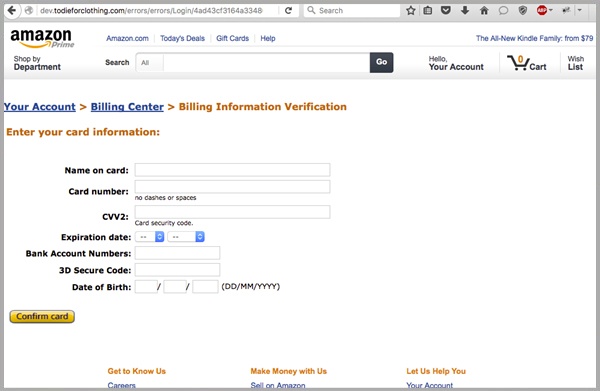This screenshot has height=391, width=600.
Task: Click the Amazon product search box
Action: tap(266, 63)
